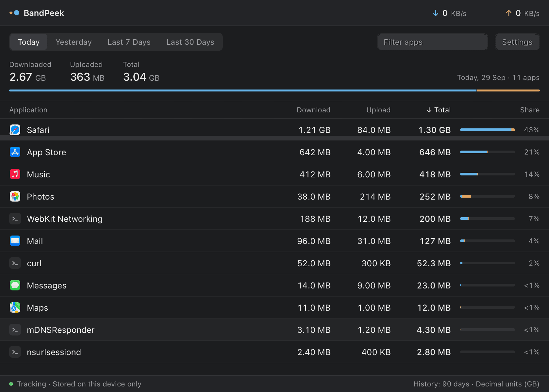The width and height of the screenshot is (549, 392).
Task: Click the download speed arrow icon
Action: pyautogui.click(x=435, y=13)
